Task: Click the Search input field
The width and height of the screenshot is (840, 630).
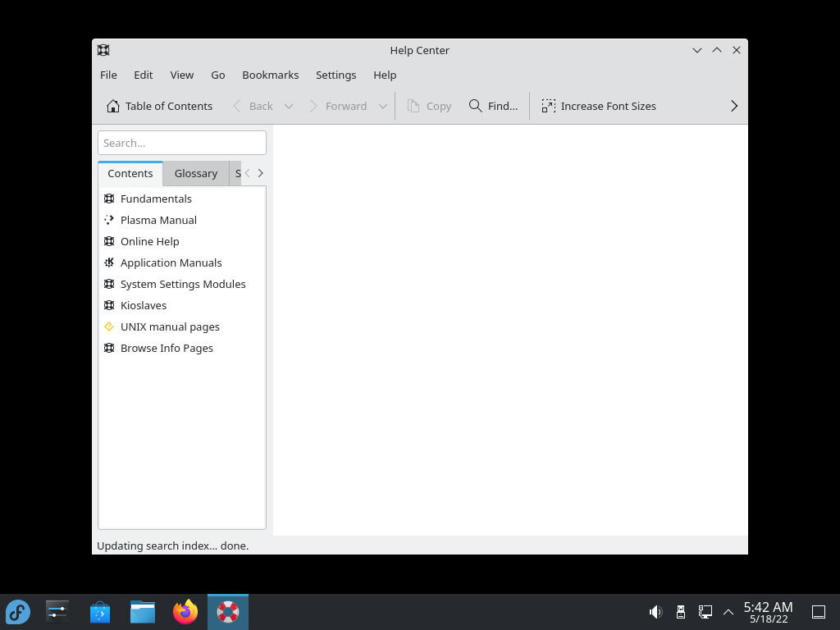Action: click(182, 143)
